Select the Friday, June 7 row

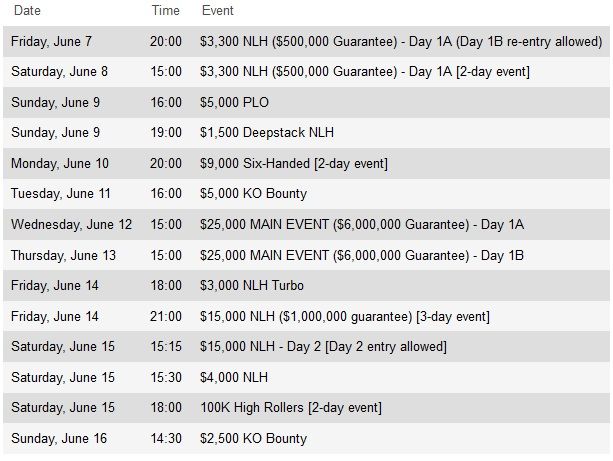306,41
